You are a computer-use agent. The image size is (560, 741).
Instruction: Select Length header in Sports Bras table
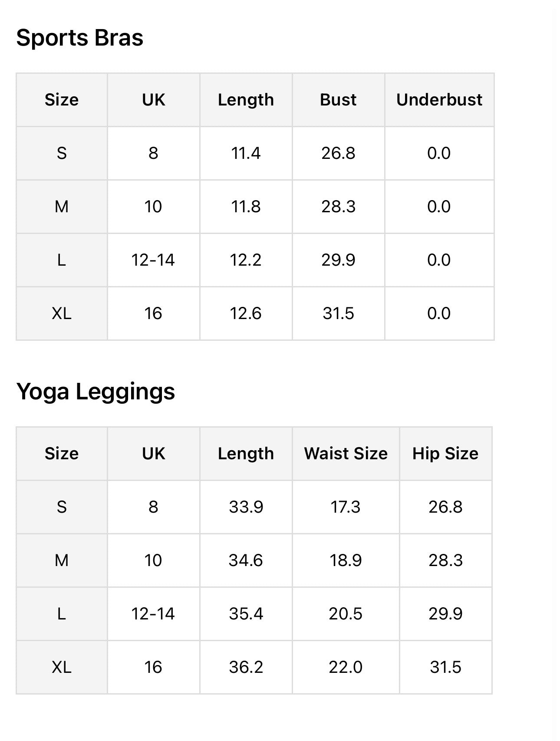click(x=246, y=100)
